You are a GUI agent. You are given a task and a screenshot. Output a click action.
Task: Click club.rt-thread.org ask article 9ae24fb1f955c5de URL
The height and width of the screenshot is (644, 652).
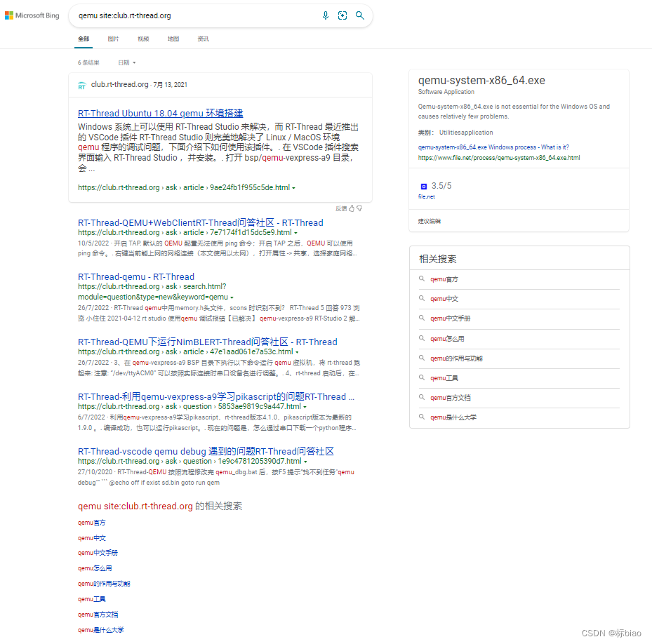[184, 187]
